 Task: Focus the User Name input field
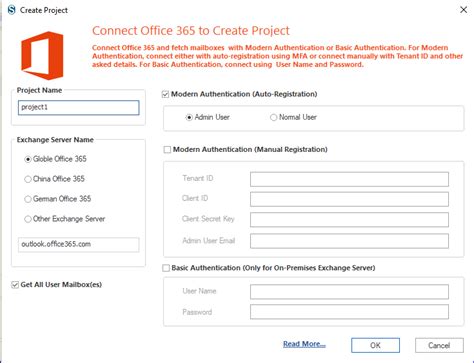(x=349, y=292)
